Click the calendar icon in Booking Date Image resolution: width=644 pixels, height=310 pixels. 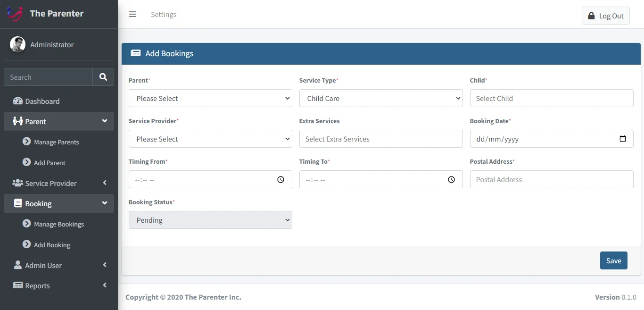622,139
